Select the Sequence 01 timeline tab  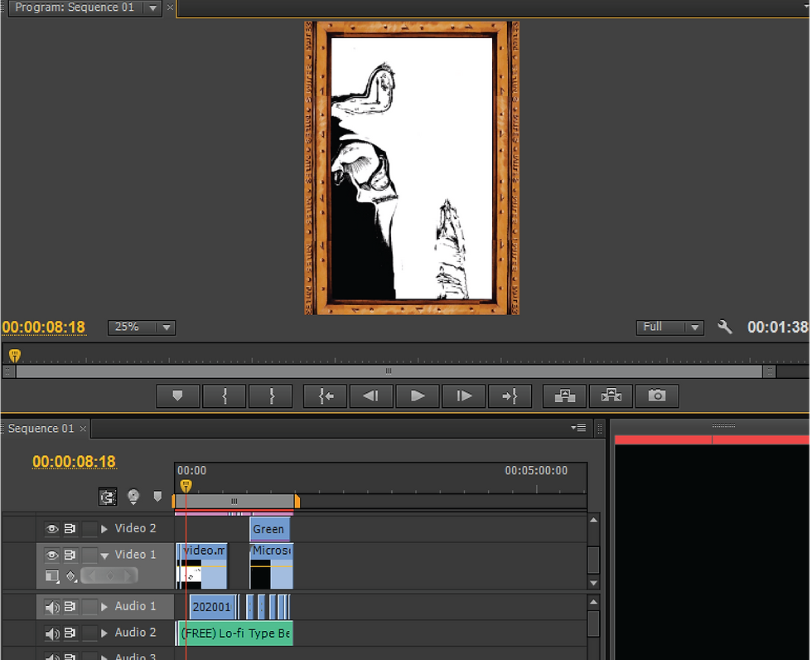[x=41, y=429]
